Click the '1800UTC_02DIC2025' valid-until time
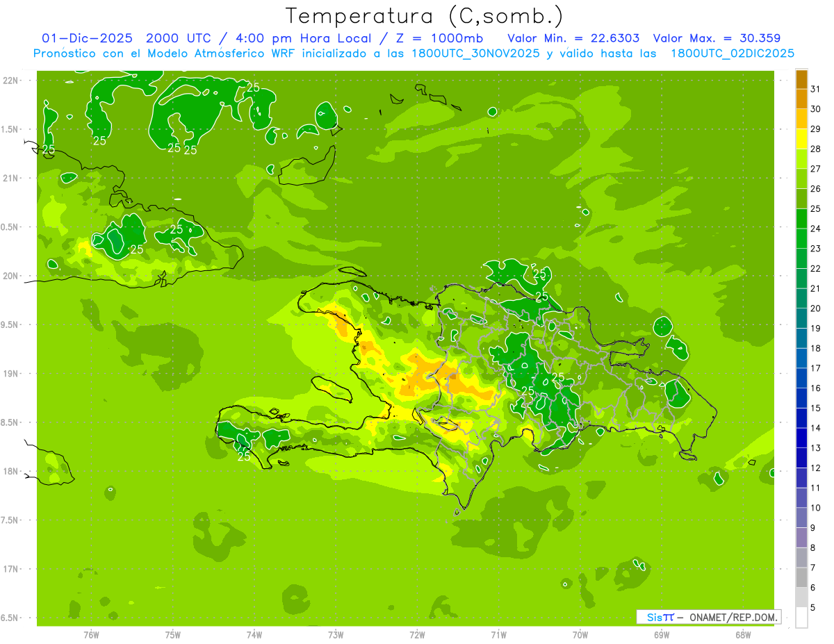Viewport: 834px width, 644px height. (732, 53)
